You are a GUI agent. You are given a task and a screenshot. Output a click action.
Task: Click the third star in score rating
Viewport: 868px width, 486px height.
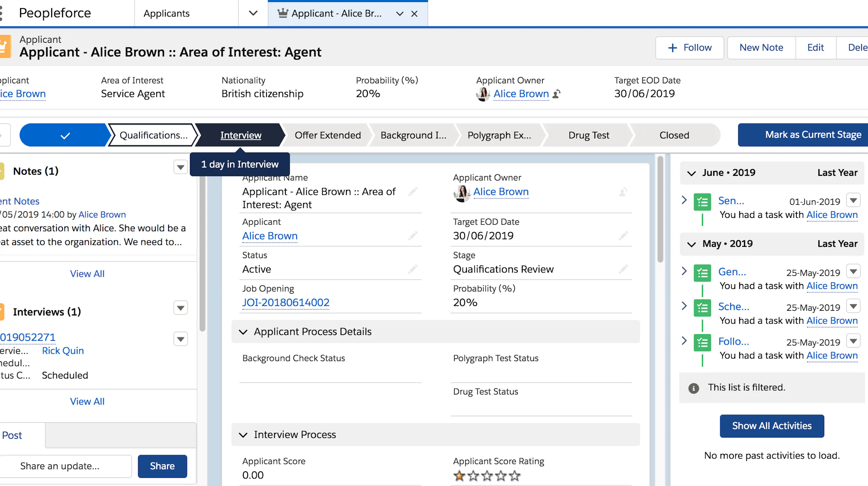click(487, 476)
